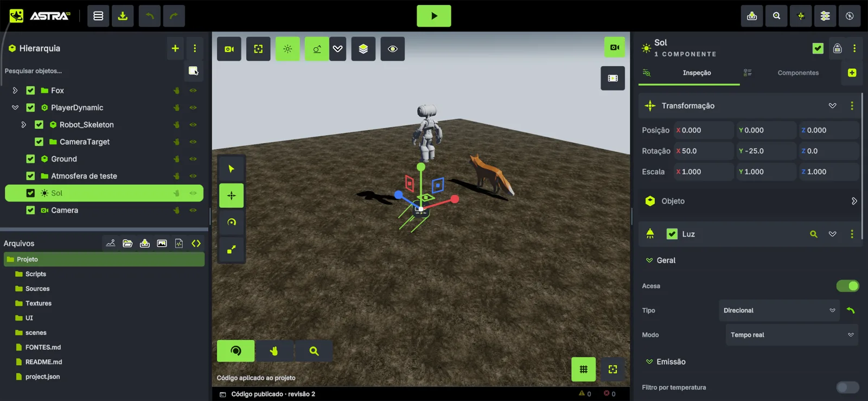Open the Hierarquia panel options menu
This screenshot has width=868, height=401.
click(x=195, y=48)
